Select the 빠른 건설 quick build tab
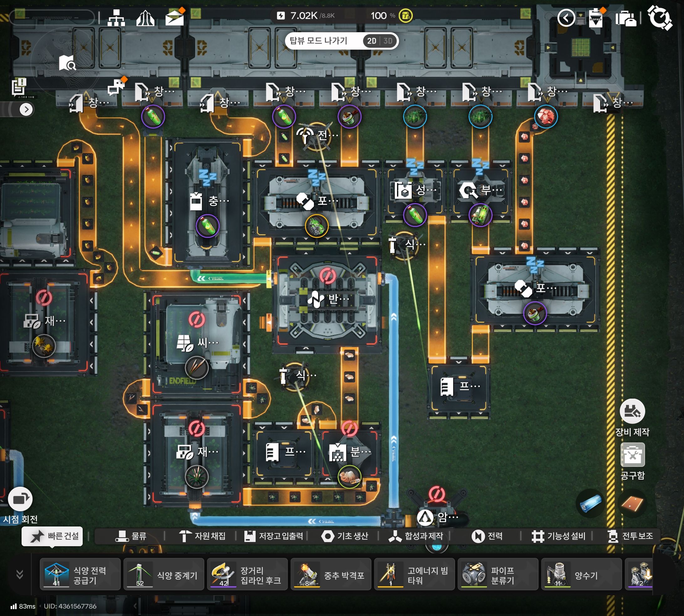Image resolution: width=684 pixels, height=616 pixels. click(53, 536)
